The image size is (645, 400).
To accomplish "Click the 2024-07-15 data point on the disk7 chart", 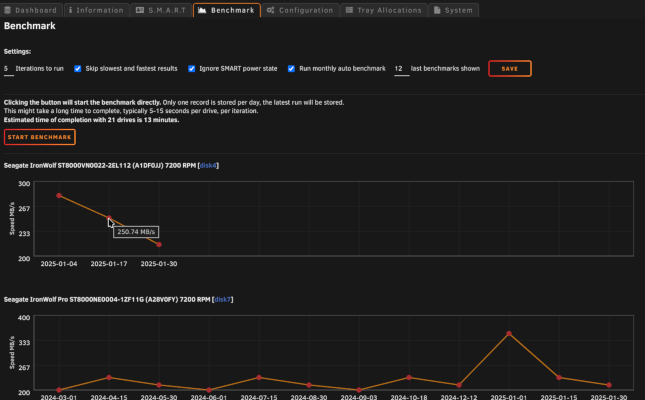I will 259,377.
